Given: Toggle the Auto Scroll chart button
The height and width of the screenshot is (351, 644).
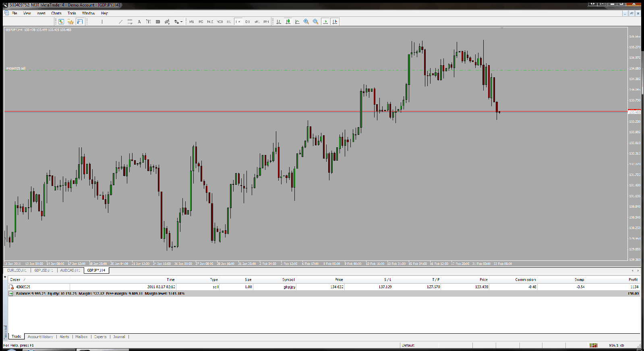Looking at the screenshot, I should pyautogui.click(x=325, y=22).
